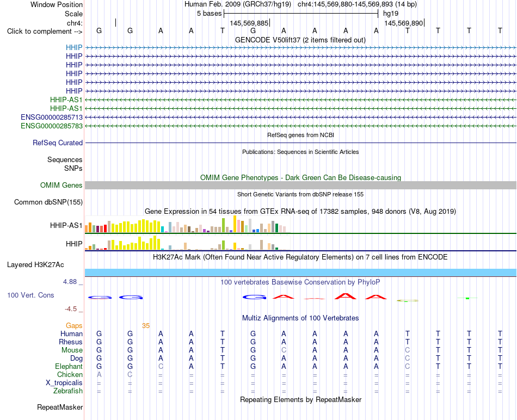Click the 'OMIM Genes' track label
This screenshot has width=517, height=420.
coord(61,186)
